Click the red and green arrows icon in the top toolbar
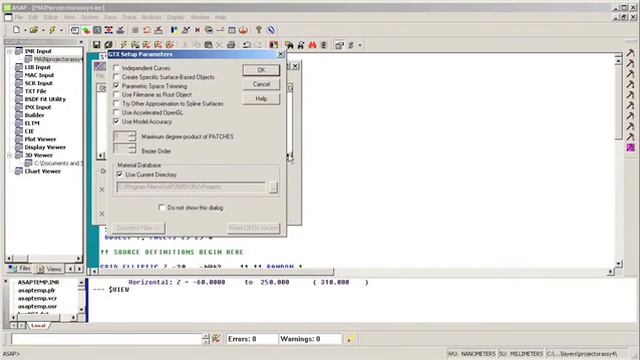The height and width of the screenshot is (360, 640). pyautogui.click(x=87, y=30)
